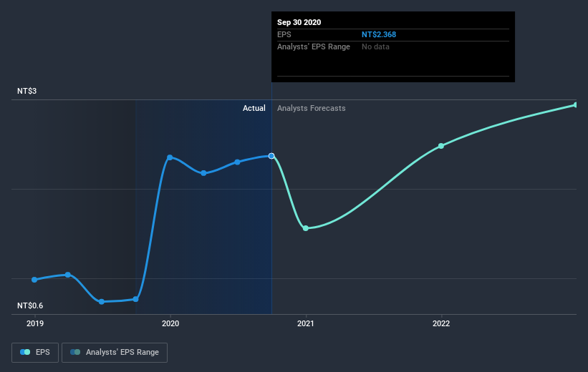This screenshot has height=372, width=588.
Task: Click the NT$3 axis label
Action: [x=27, y=91]
